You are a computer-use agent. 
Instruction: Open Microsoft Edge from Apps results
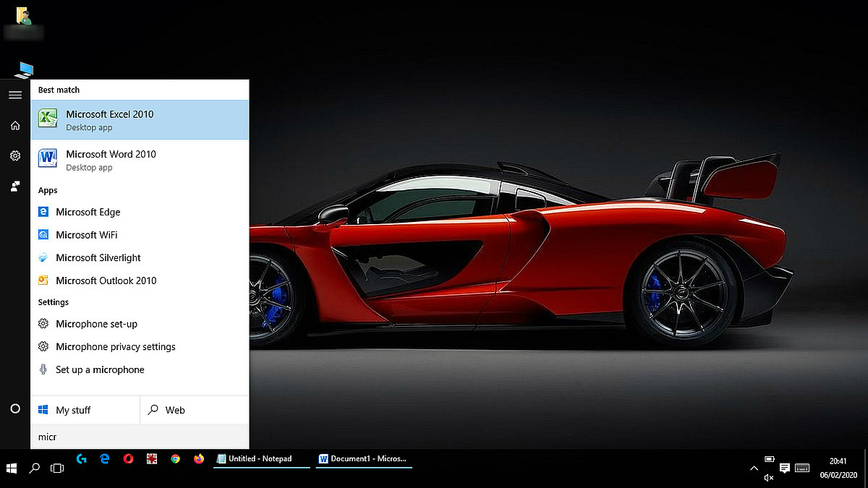pos(140,212)
